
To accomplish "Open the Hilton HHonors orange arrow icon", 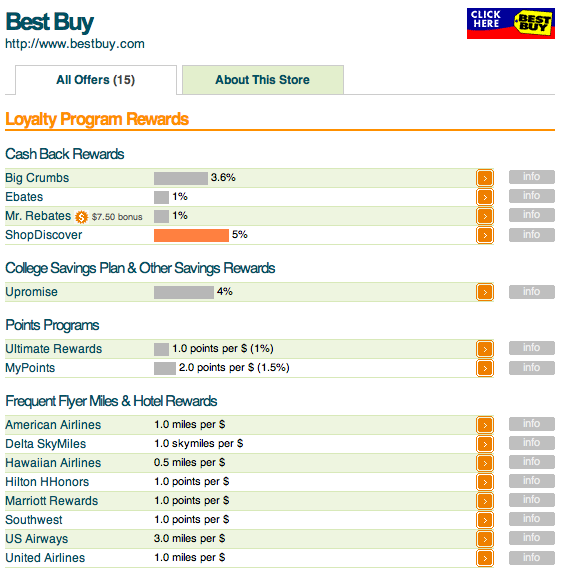I will pos(485,482).
